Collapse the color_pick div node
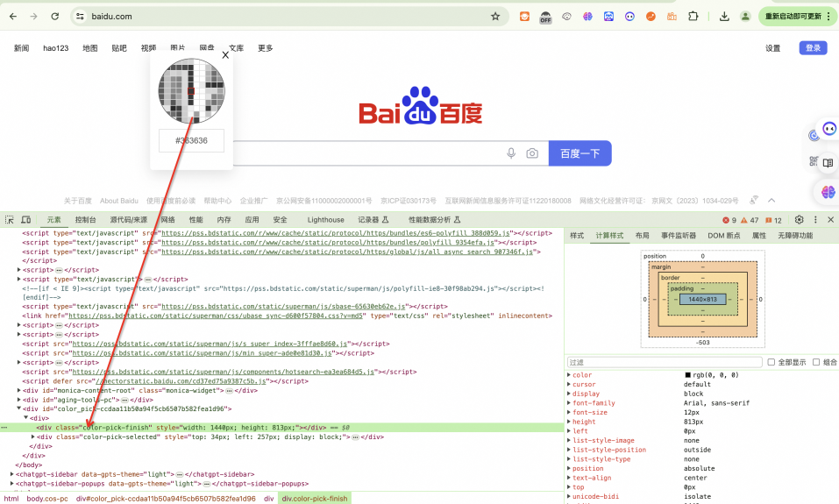 [x=19, y=408]
